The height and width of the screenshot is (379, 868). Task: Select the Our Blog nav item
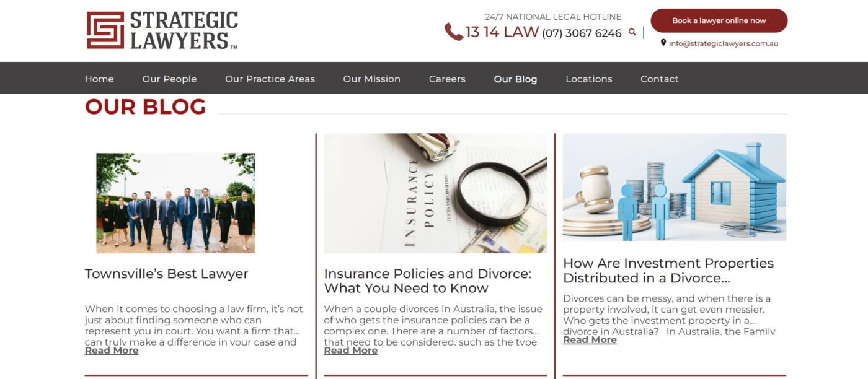click(x=515, y=79)
